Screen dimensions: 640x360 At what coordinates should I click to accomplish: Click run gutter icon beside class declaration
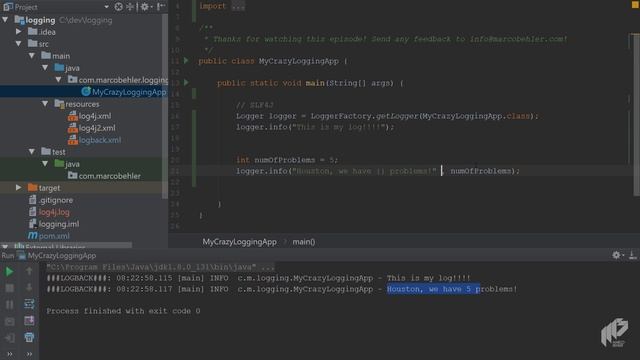point(186,61)
